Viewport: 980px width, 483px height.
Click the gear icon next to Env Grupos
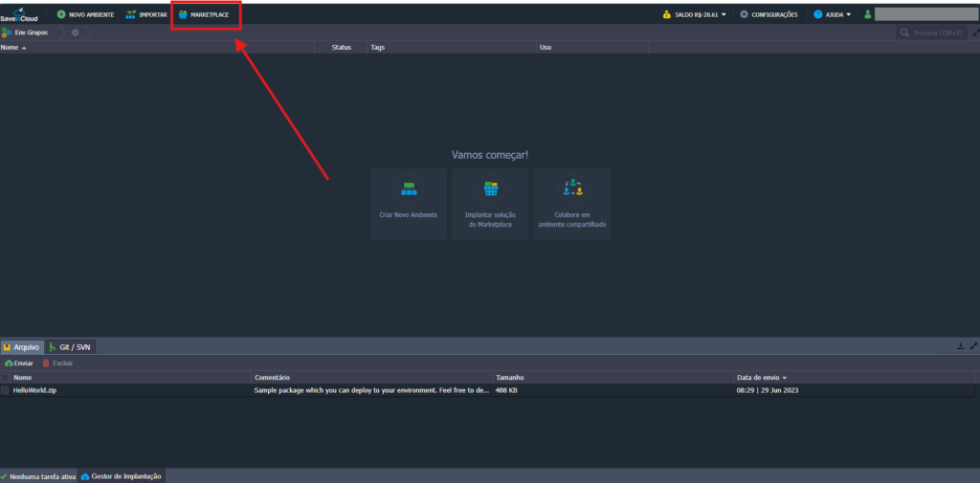coord(76,33)
